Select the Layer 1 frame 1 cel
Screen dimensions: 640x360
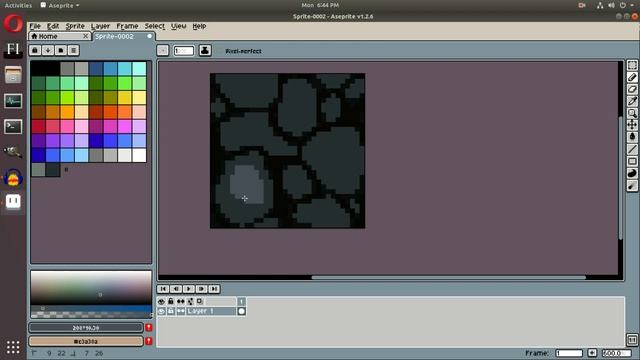(241, 311)
